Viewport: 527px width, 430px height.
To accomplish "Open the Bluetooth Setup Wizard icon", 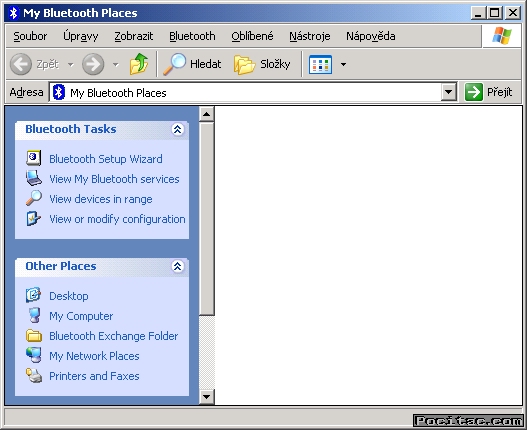I will 34,158.
